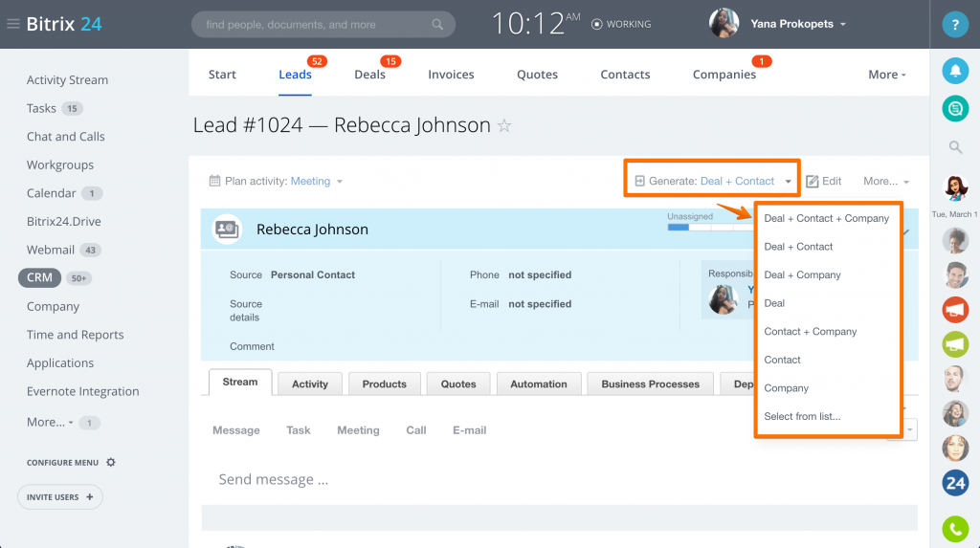The image size is (980, 548).
Task: Click the Edit pencil icon
Action: [812, 181]
